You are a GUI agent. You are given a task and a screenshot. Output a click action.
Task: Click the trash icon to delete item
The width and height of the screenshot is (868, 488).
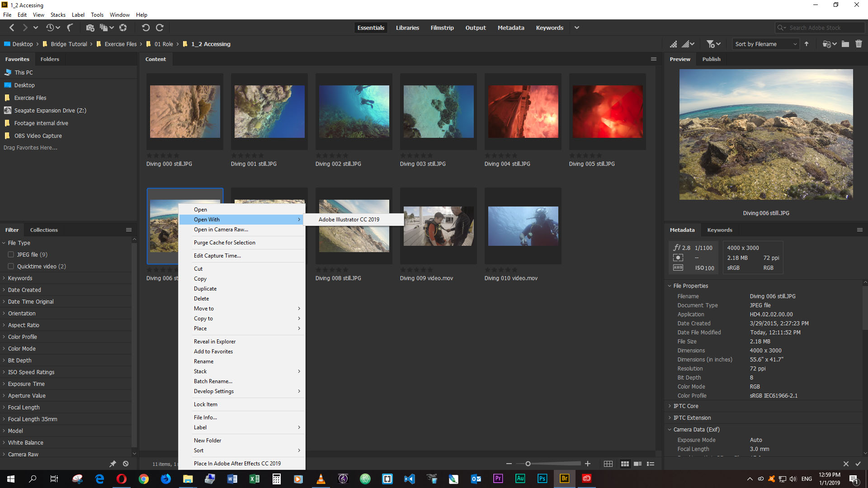(859, 44)
